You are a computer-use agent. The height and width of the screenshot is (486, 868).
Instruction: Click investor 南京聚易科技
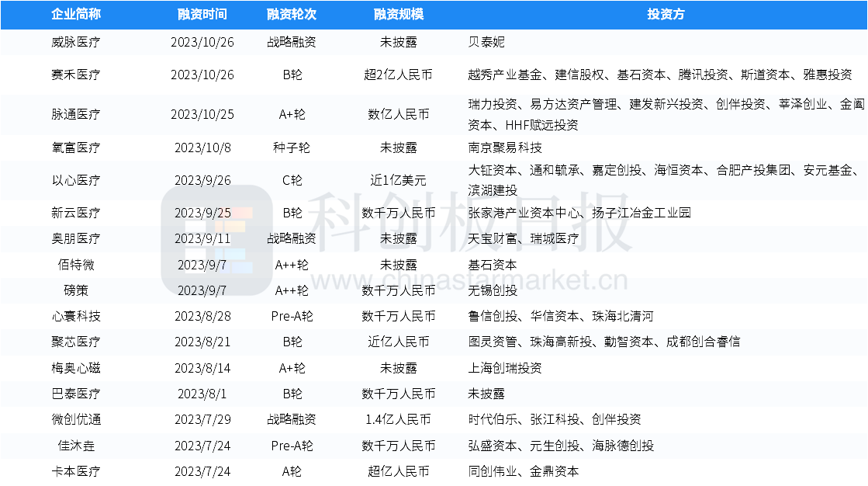[x=505, y=148]
